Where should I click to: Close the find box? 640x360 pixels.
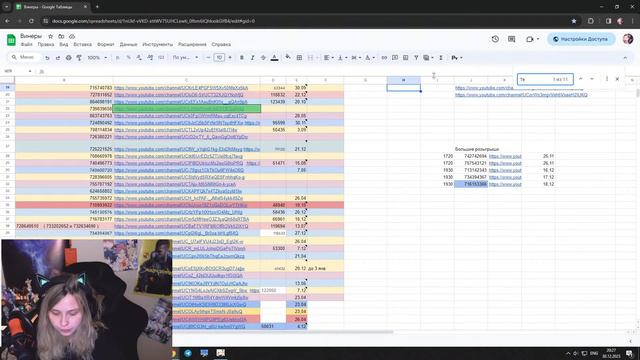tap(617, 79)
